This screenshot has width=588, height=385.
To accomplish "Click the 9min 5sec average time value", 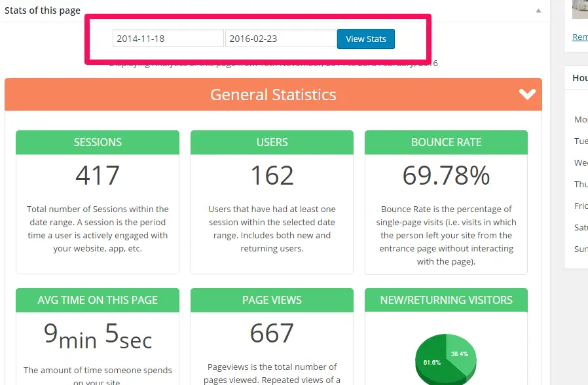I will click(x=98, y=336).
